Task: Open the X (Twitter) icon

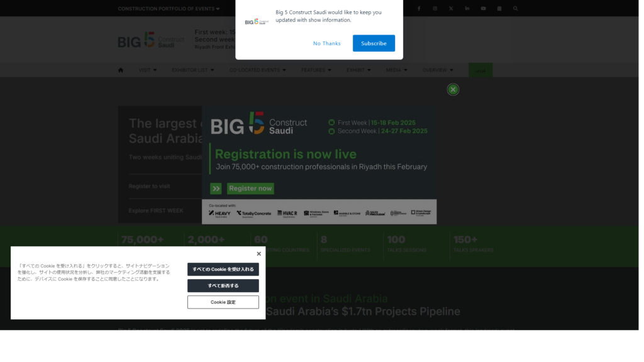Action: [451, 8]
